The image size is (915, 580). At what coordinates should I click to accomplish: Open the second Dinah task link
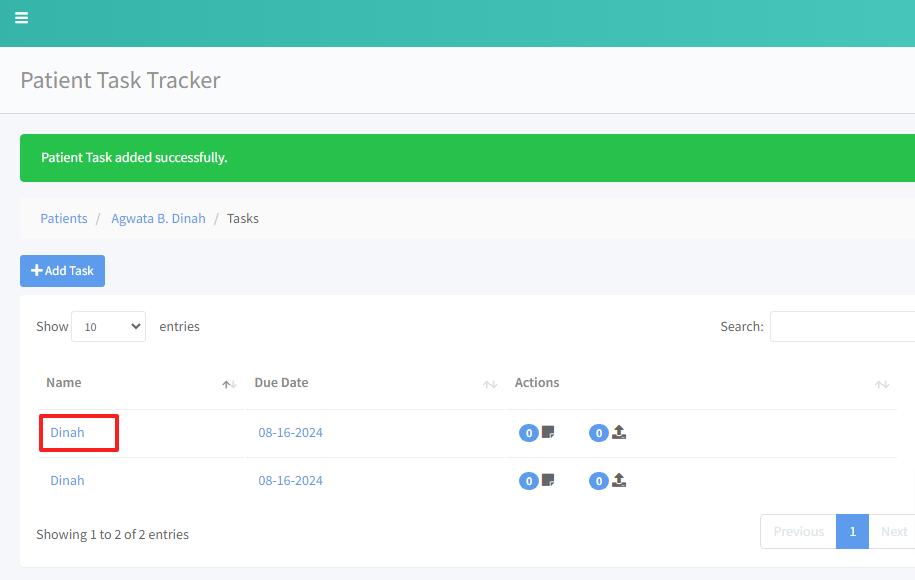[67, 481]
